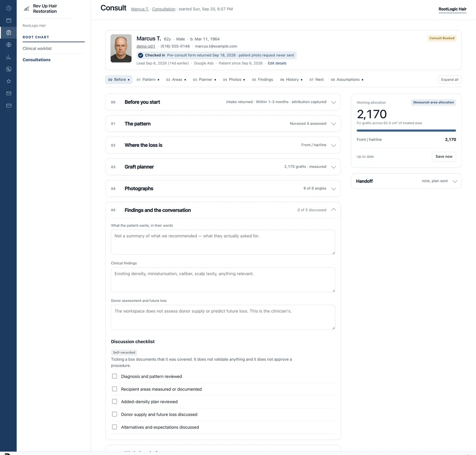Open the Edit details link
This screenshot has width=476, height=455.
coord(277,63)
